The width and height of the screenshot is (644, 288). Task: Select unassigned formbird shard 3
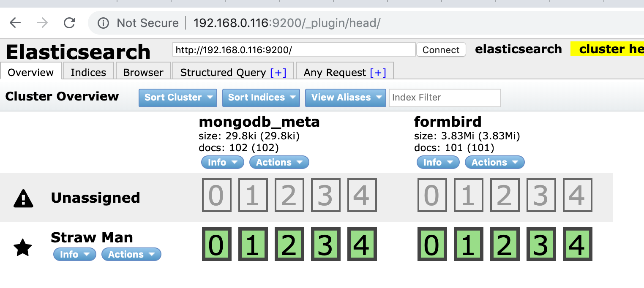pos(541,195)
